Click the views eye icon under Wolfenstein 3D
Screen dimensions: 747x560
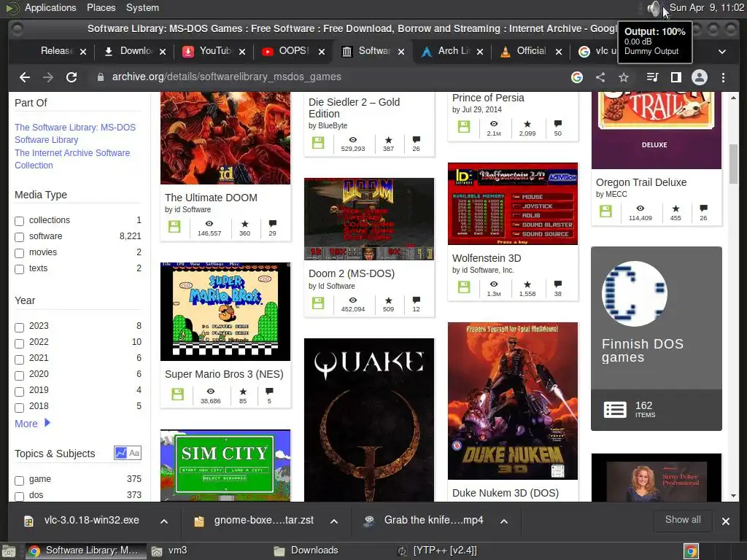coord(494,284)
